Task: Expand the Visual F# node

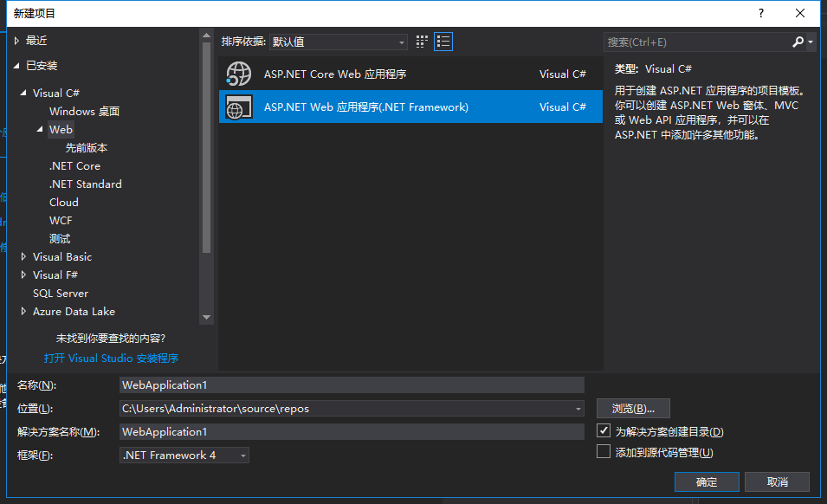Action: tap(23, 275)
